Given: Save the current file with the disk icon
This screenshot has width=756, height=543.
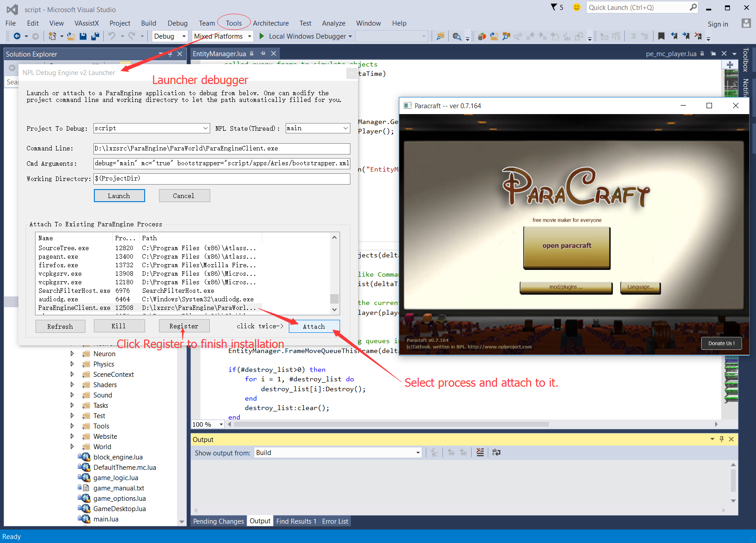Looking at the screenshot, I should point(83,36).
